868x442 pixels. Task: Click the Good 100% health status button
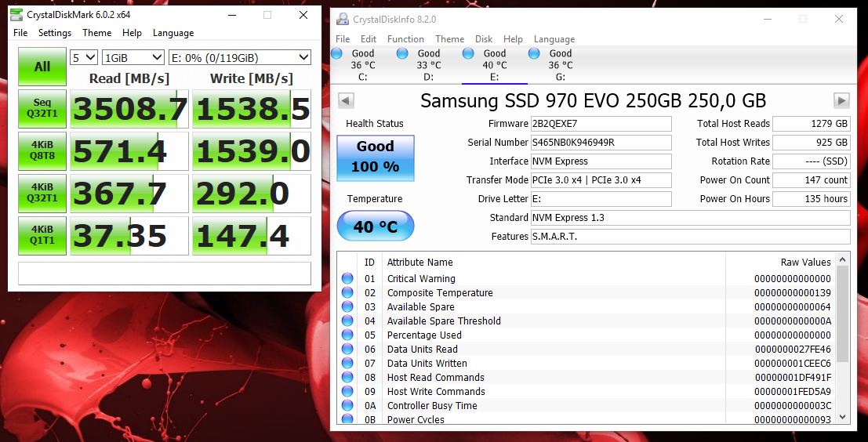pos(376,158)
